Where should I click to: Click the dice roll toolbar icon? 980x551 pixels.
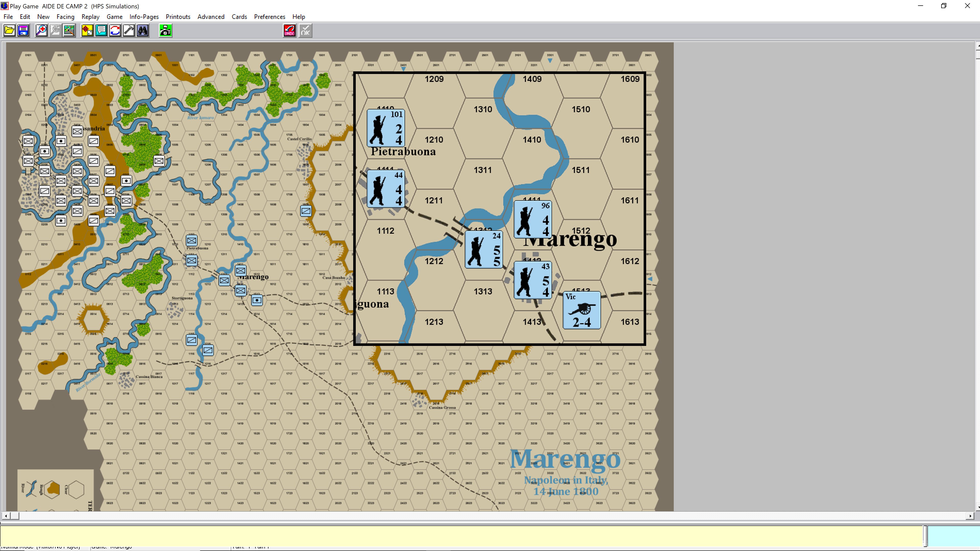tap(87, 30)
